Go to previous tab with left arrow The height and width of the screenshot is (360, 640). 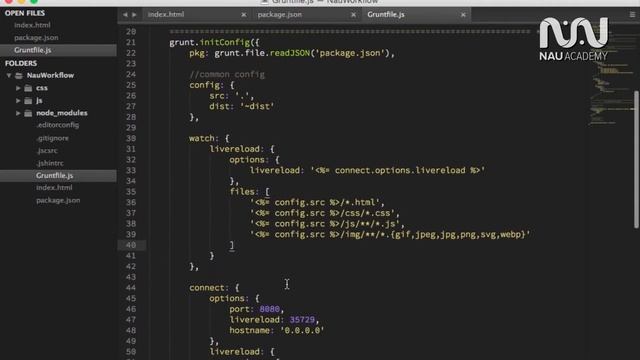click(x=125, y=15)
